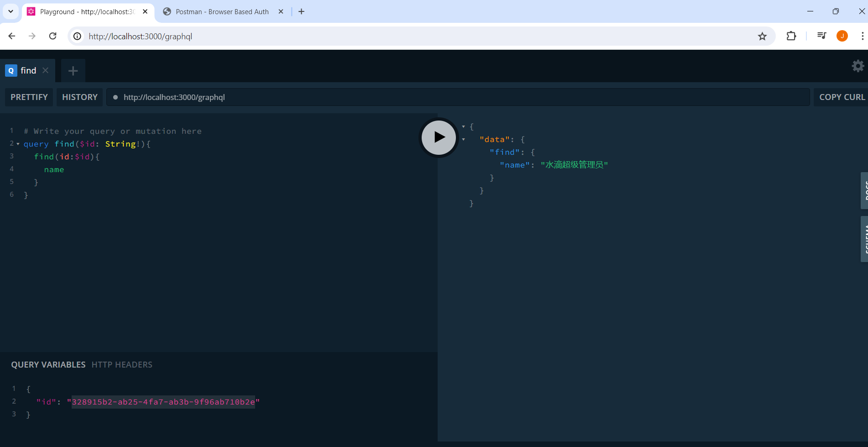The width and height of the screenshot is (868, 447).
Task: Run the GraphQL query with play button
Action: point(439,137)
